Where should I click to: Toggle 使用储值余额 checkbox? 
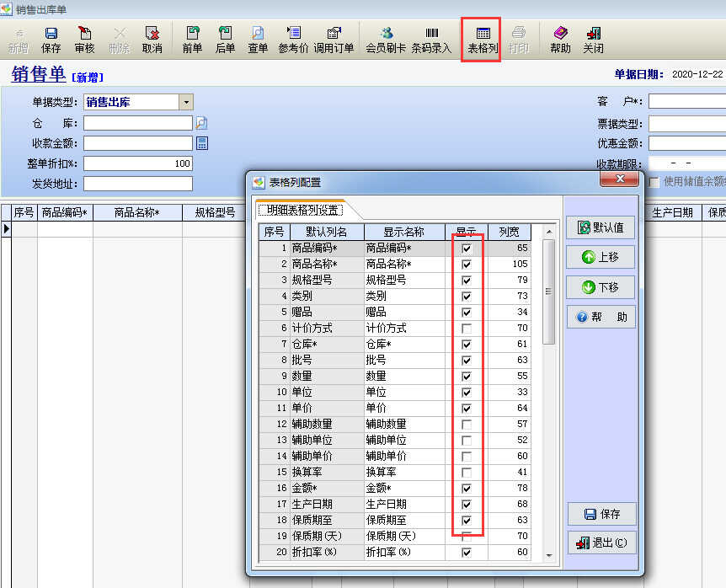pos(654,182)
